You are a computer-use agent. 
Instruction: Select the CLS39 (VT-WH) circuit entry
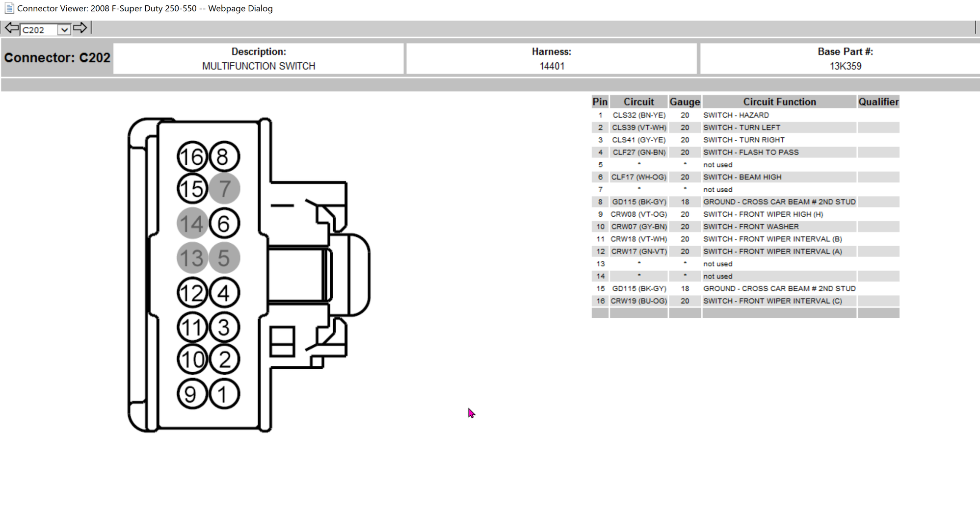pos(638,127)
